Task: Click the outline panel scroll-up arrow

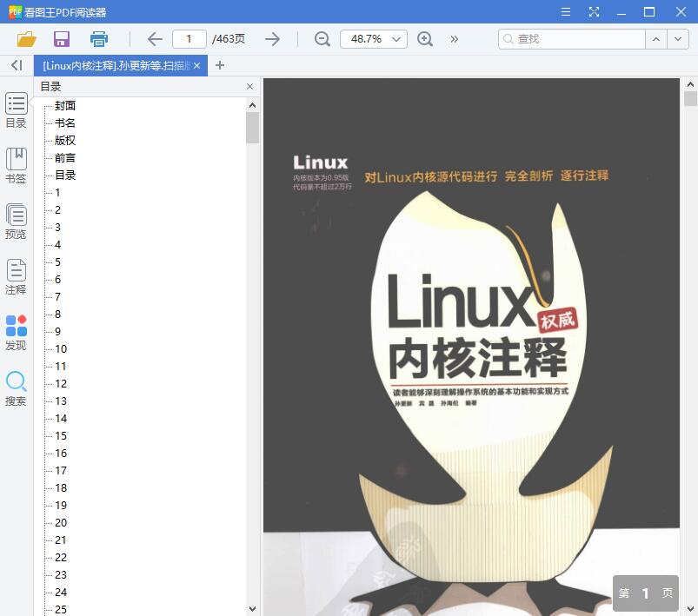Action: point(252,105)
